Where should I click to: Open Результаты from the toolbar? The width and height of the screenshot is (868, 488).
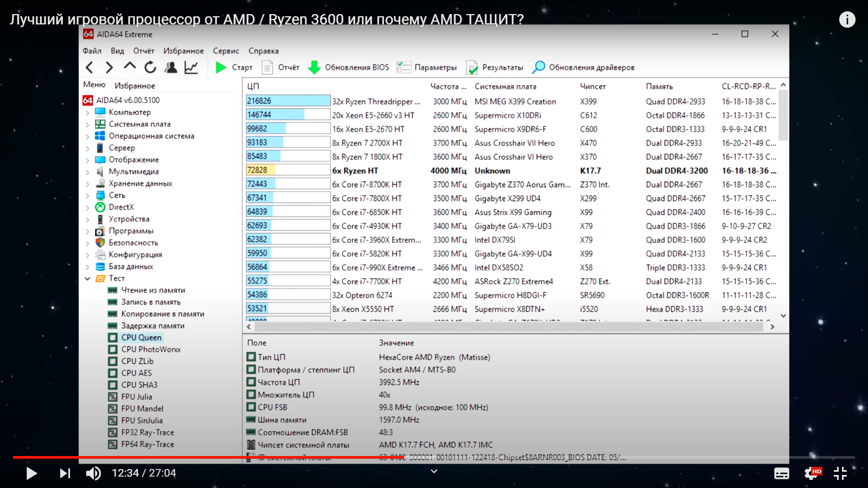[x=495, y=67]
